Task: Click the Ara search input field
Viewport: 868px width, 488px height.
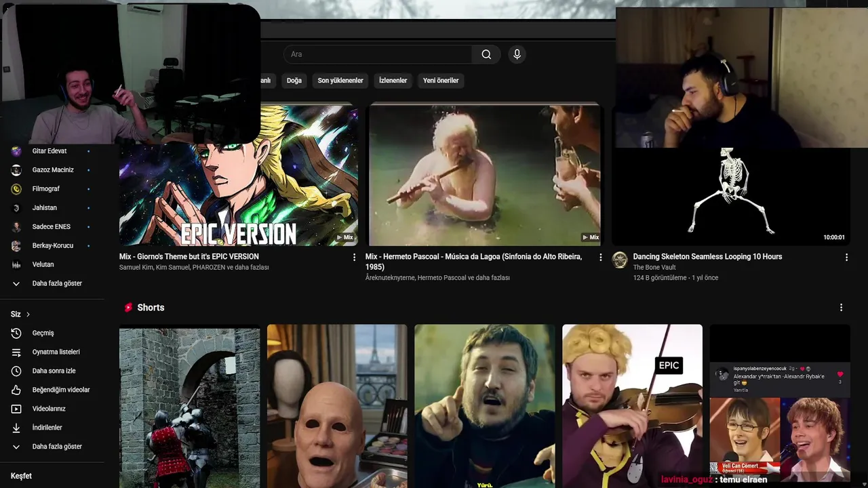Action: pos(378,54)
